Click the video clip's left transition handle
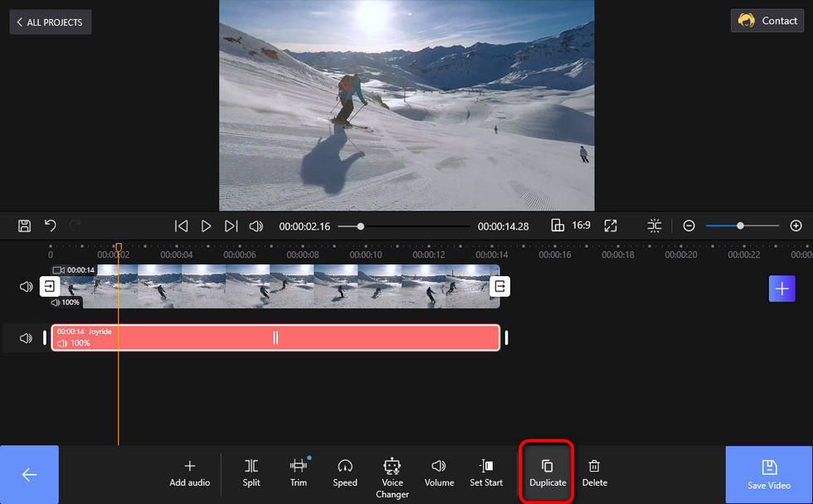The height and width of the screenshot is (504, 813). [50, 287]
